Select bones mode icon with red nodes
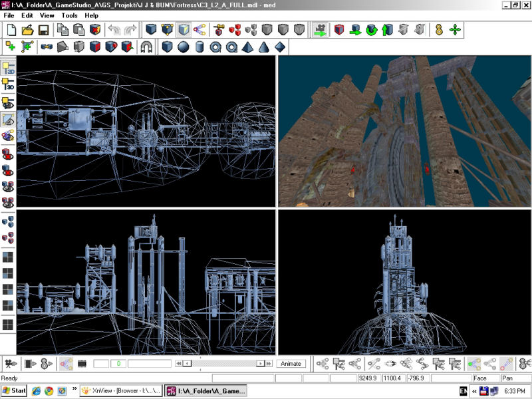532x399 pixels. pos(200,30)
